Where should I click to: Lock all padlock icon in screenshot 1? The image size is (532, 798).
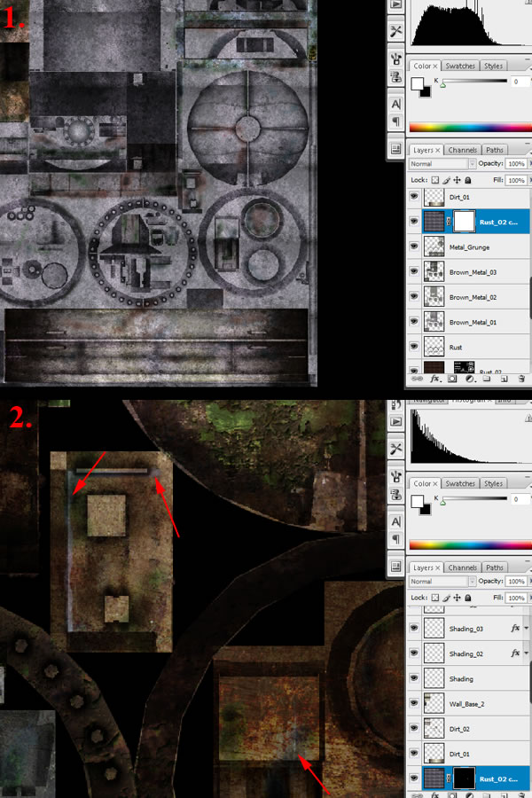(x=468, y=180)
